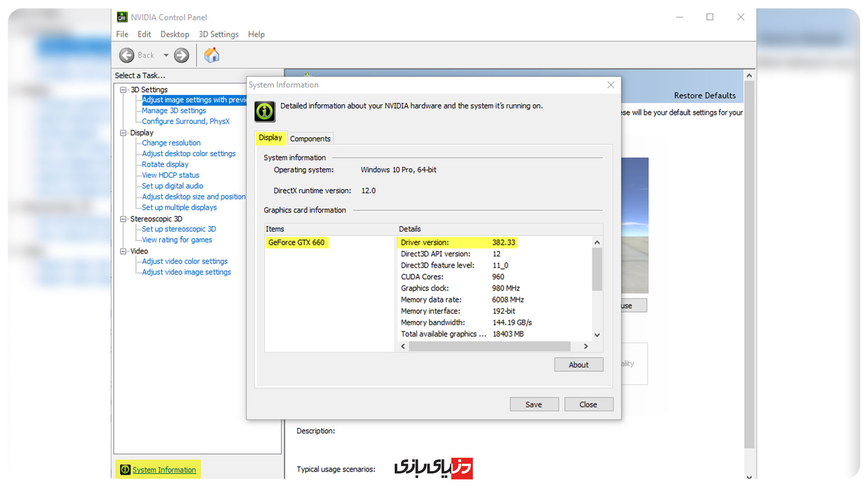Select GeForce GTX 660 in Items list

[297, 242]
